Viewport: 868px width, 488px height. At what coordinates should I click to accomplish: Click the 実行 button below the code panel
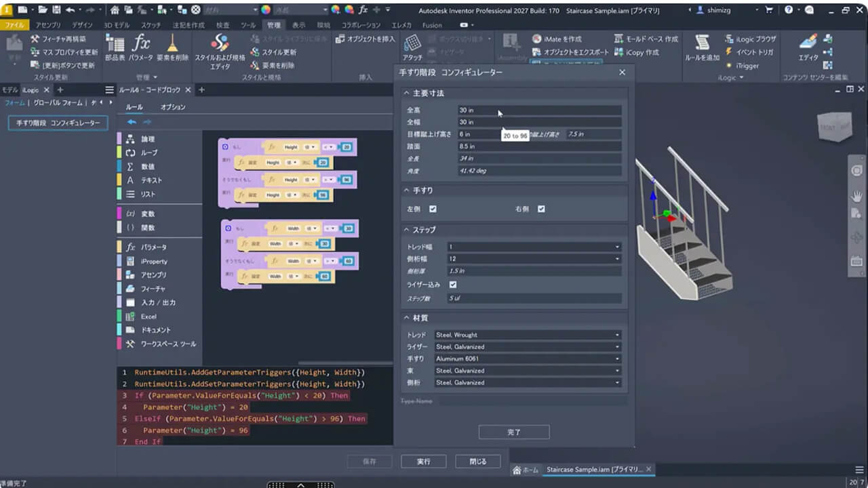(423, 461)
